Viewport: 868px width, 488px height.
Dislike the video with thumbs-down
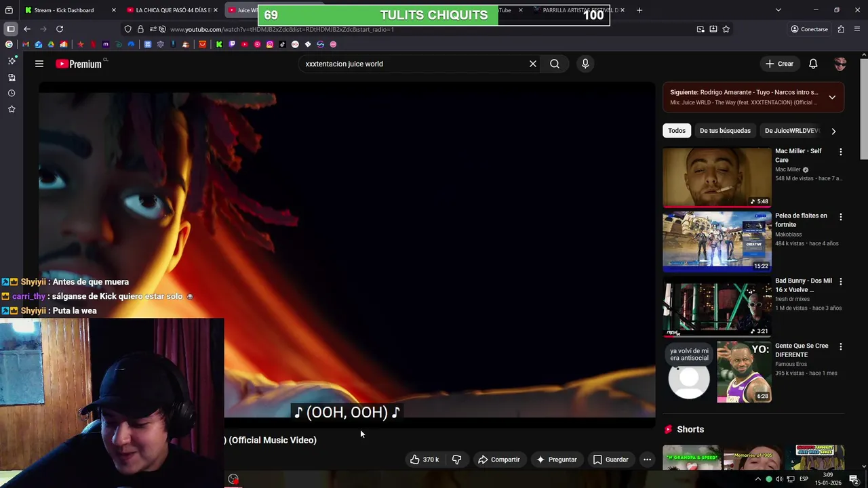pyautogui.click(x=456, y=460)
